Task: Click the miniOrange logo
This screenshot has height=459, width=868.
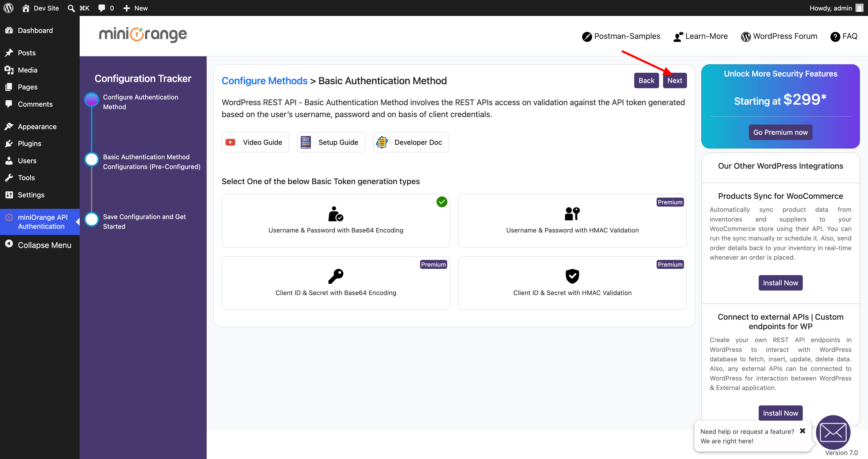Action: (x=143, y=35)
